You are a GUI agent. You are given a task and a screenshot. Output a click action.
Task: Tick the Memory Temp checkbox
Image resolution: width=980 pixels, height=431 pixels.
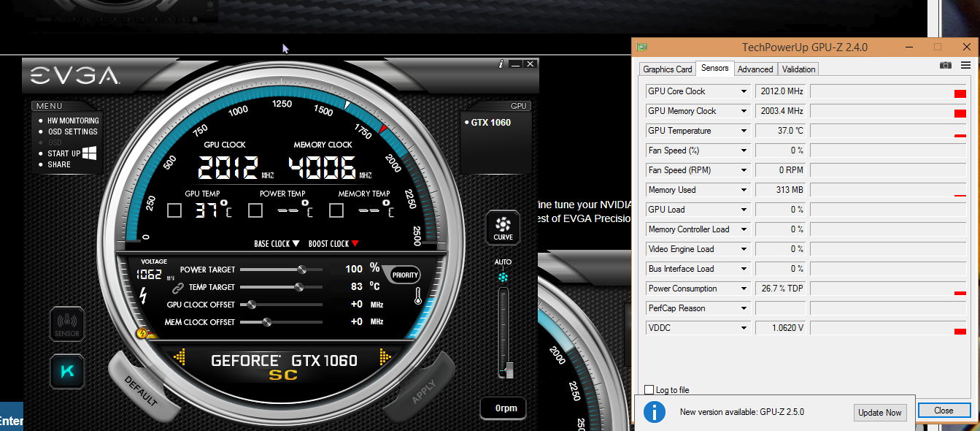[336, 211]
